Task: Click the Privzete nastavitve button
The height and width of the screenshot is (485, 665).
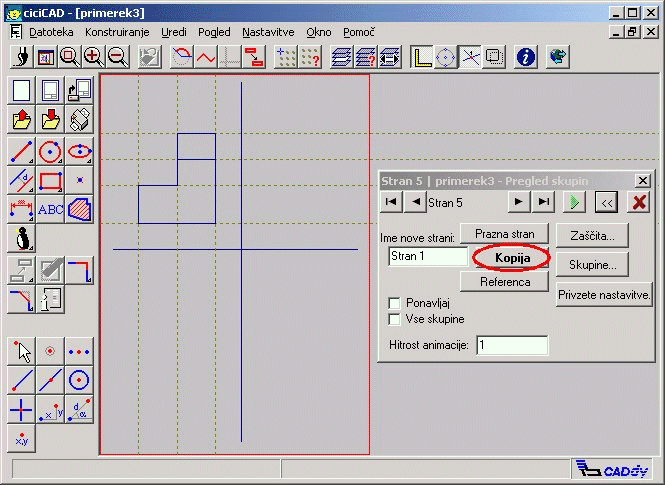Action: pyautogui.click(x=604, y=295)
